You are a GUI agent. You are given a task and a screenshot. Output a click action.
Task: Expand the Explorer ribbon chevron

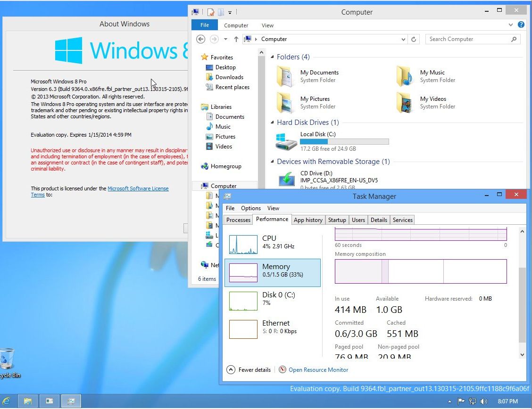pyautogui.click(x=511, y=25)
